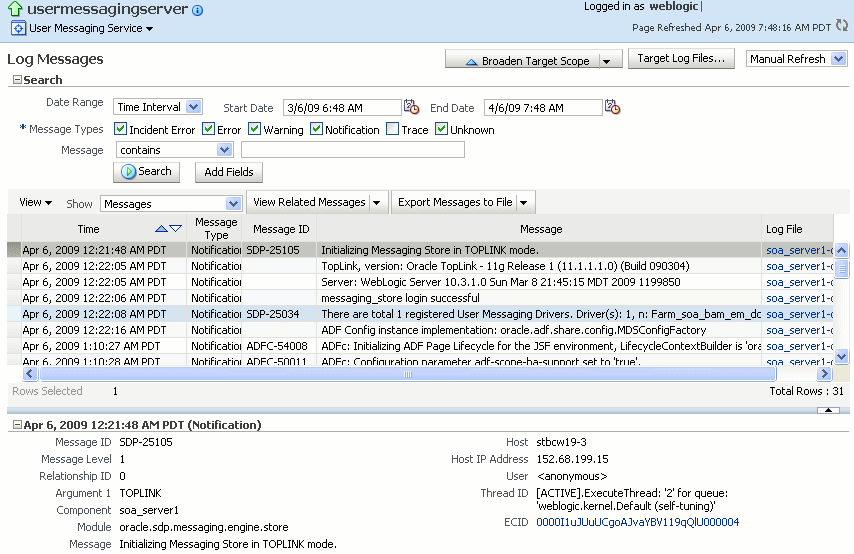Toggle the Incident Error checkbox
Viewport: 854px width, 554px height.
[120, 129]
